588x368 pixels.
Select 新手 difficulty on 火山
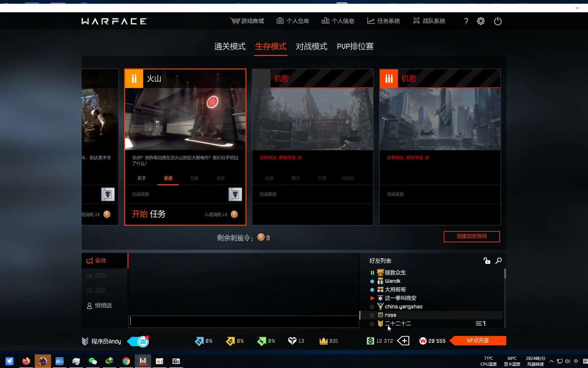coord(142,178)
